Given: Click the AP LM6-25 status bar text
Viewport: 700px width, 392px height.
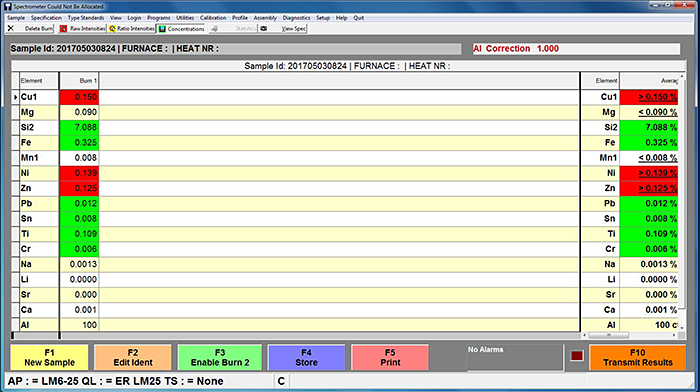Looking at the screenshot, I should (x=115, y=381).
